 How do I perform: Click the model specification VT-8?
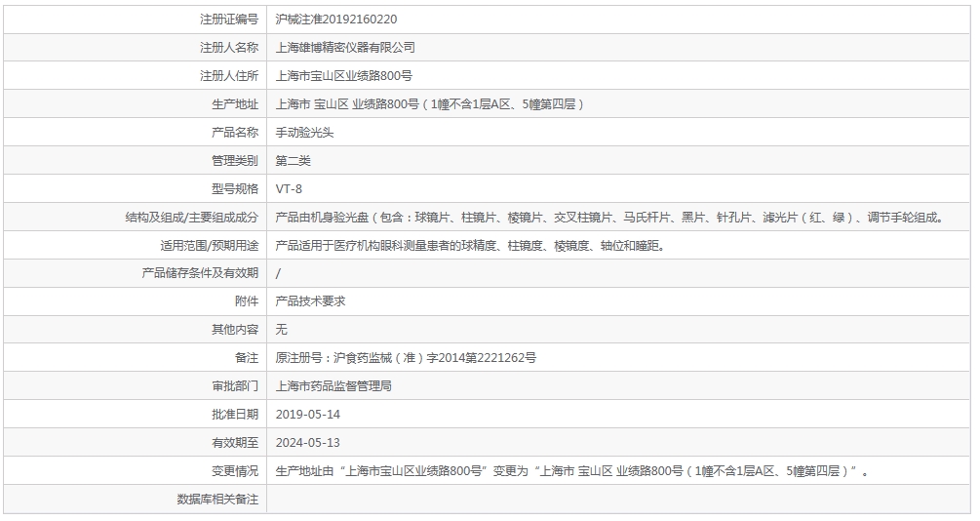click(x=289, y=189)
